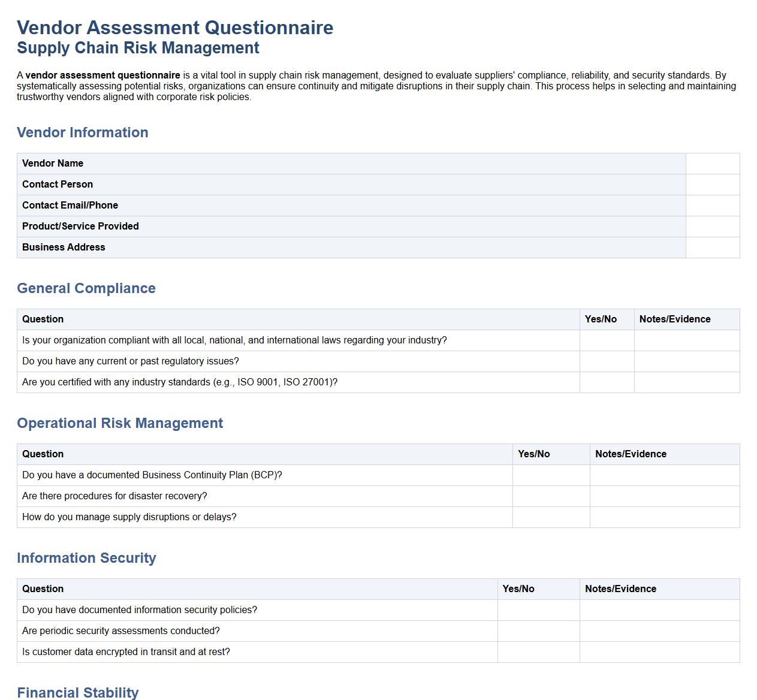The width and height of the screenshot is (757, 700).
Task: Click Yes/No cell for information security policies
Action: click(x=538, y=610)
